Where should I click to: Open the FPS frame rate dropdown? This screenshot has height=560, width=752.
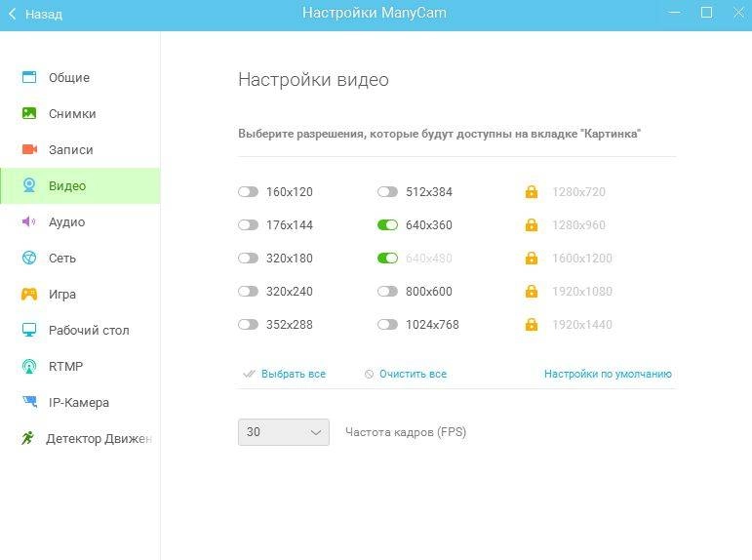tap(284, 432)
